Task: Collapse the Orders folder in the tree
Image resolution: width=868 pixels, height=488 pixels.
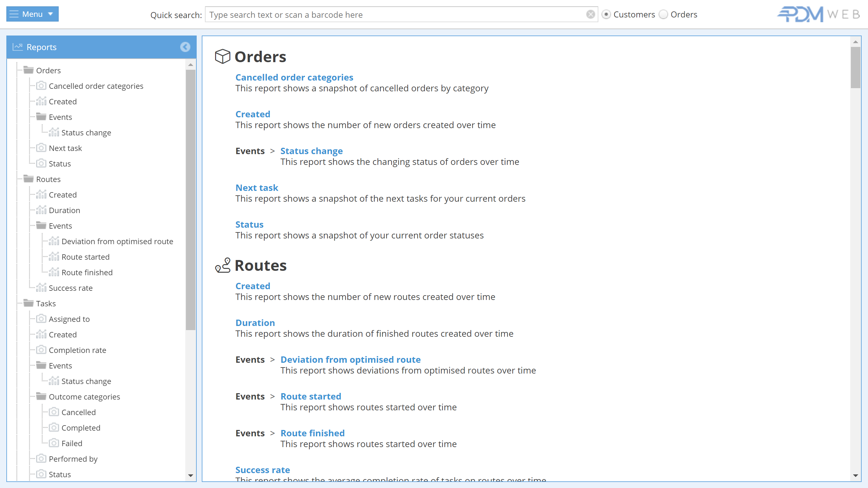Action: pos(29,70)
